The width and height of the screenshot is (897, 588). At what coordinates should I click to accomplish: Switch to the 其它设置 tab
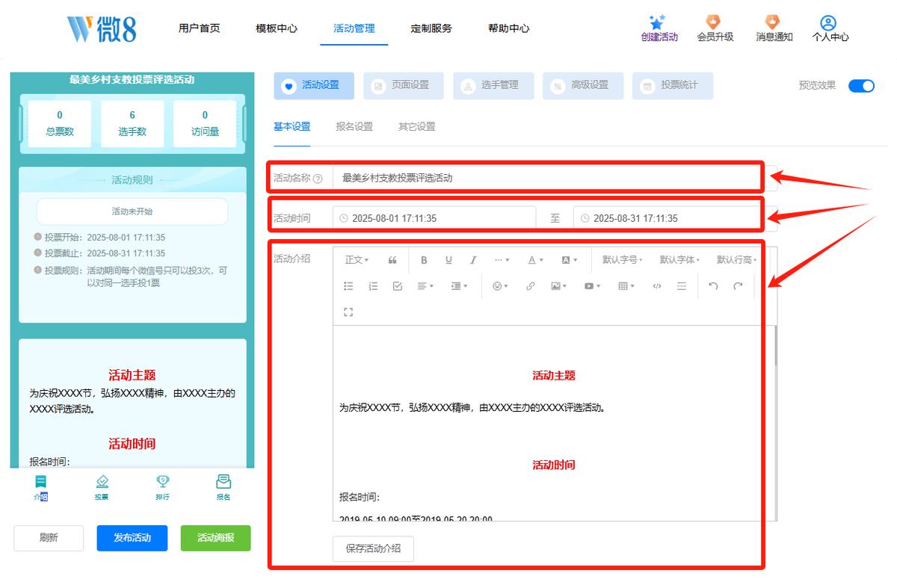(416, 127)
